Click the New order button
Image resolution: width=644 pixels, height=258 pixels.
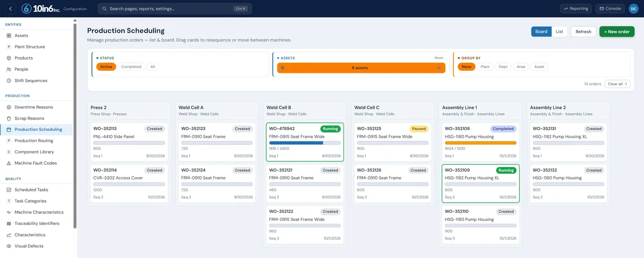click(x=617, y=32)
